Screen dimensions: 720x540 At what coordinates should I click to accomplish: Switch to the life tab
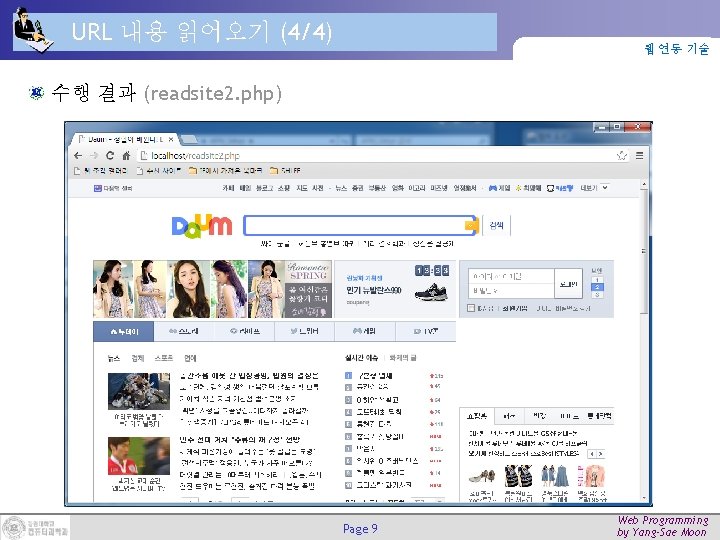pos(244,331)
